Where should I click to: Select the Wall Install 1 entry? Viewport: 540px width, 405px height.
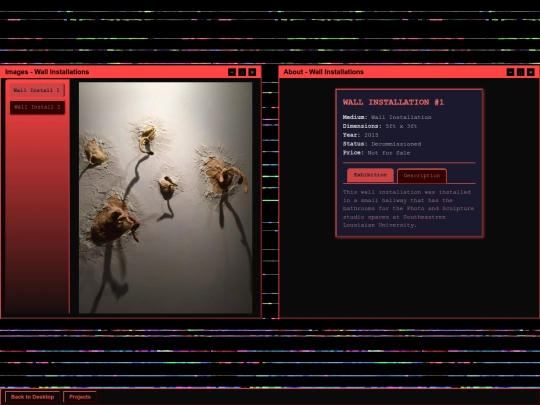(37, 90)
